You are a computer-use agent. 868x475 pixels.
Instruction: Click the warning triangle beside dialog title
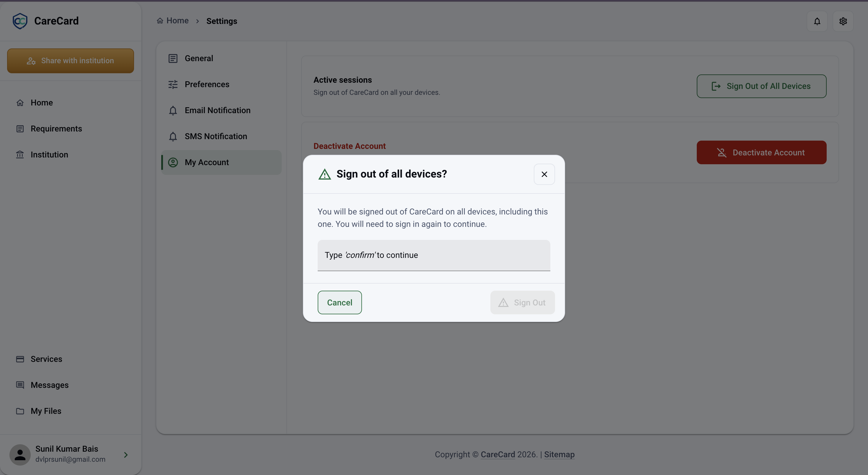click(324, 174)
